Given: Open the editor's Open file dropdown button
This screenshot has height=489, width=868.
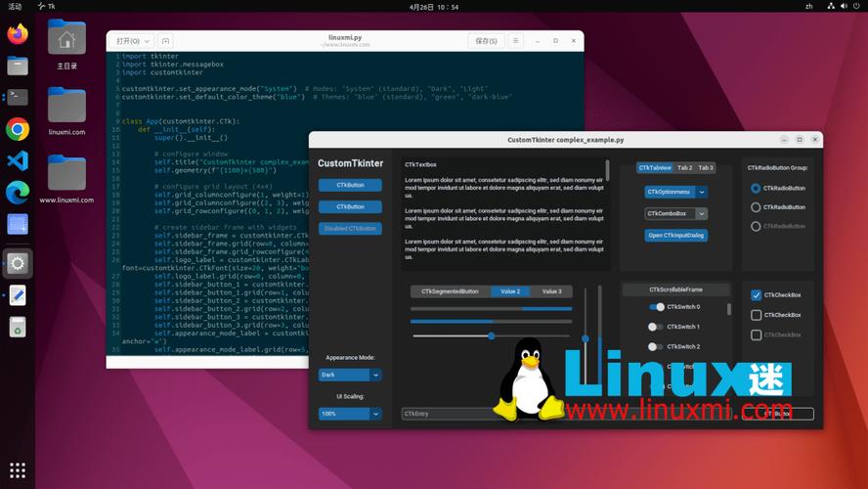Looking at the screenshot, I should [x=133, y=41].
